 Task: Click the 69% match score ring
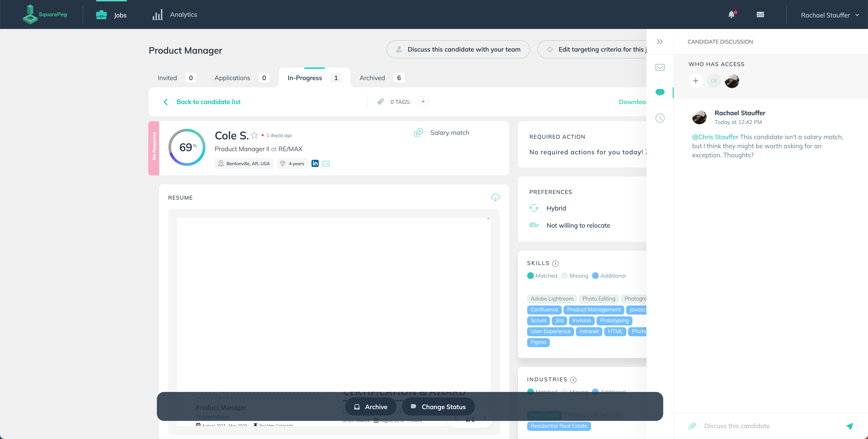point(187,147)
